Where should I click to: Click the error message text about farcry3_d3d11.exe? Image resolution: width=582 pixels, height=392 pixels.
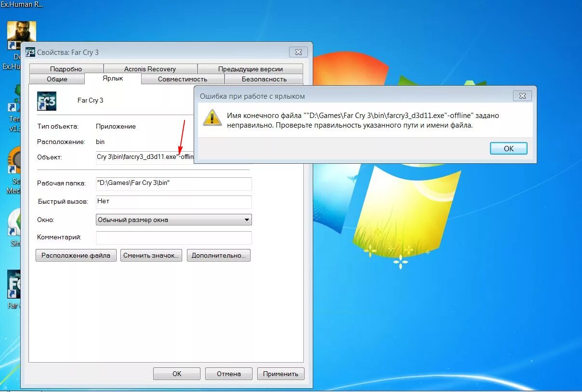point(363,120)
